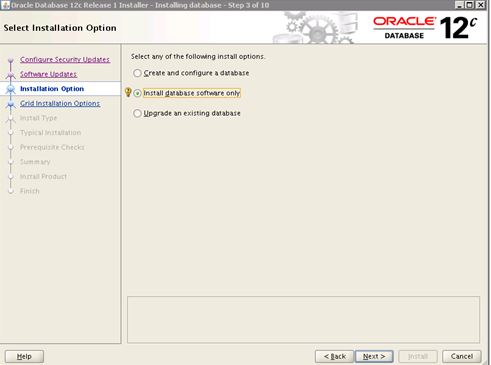Click the Next button
This screenshot has width=491, height=365.
[x=374, y=356]
